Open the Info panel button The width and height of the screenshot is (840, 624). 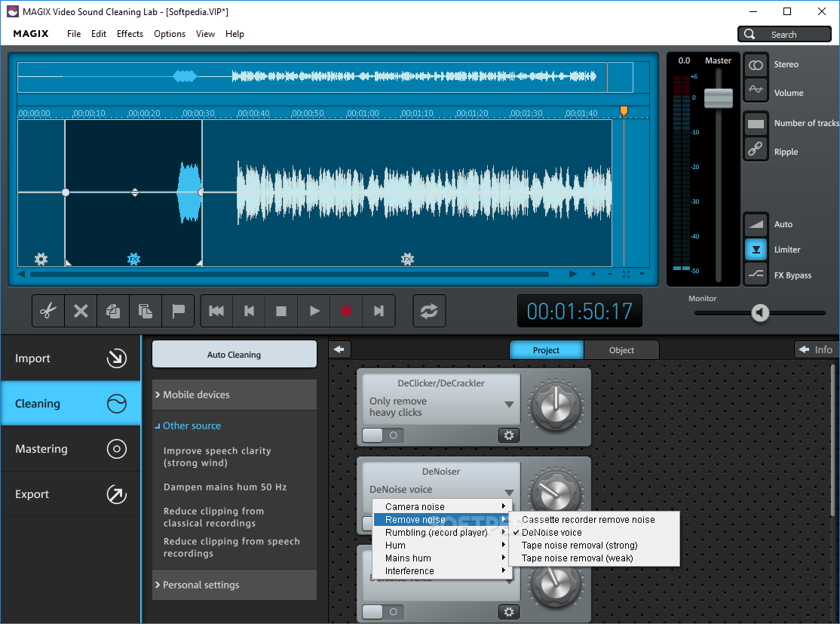click(x=816, y=349)
